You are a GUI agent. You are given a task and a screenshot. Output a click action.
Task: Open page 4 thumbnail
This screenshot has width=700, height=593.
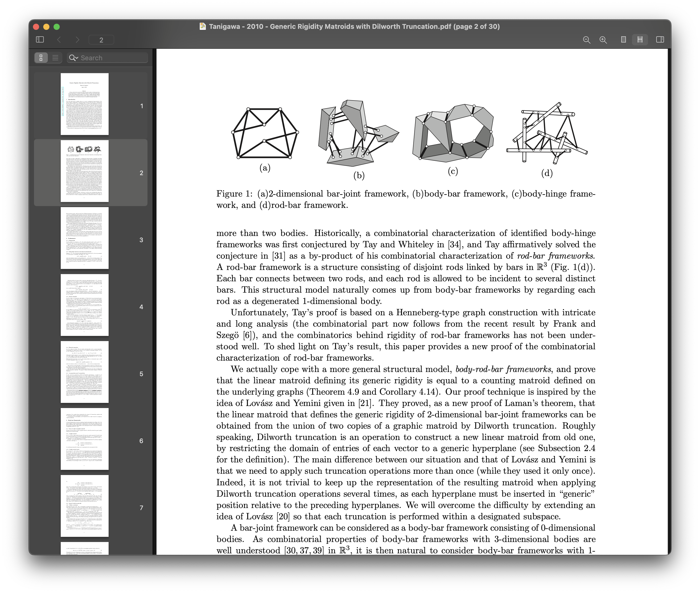[85, 305]
